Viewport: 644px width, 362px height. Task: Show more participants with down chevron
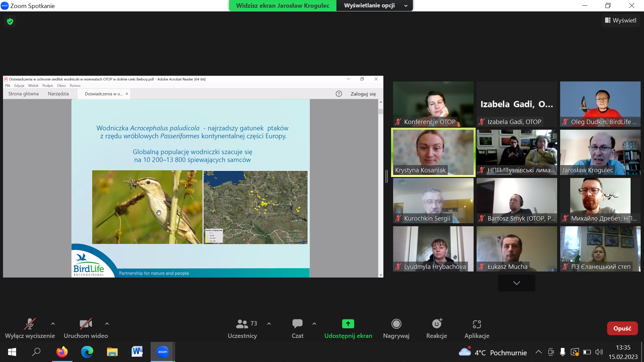pos(517,283)
